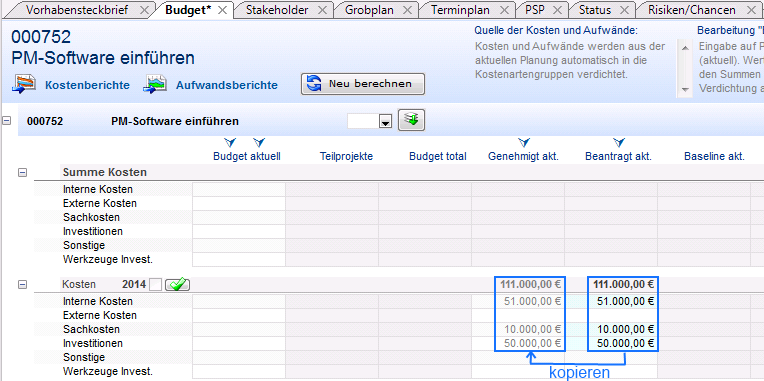Image resolution: width=764 pixels, height=381 pixels.
Task: Click second filter arrow above Budget aktuell
Action: coord(259,142)
